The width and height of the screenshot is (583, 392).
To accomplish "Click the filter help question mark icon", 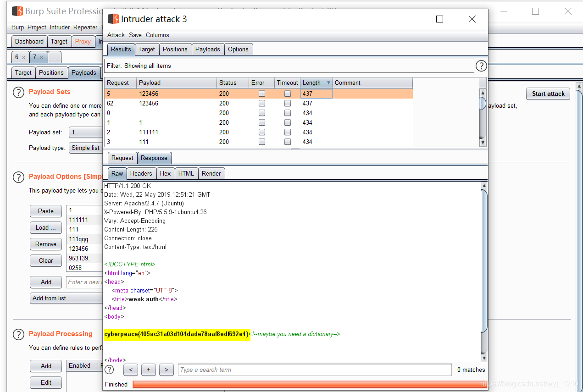I will tap(481, 66).
